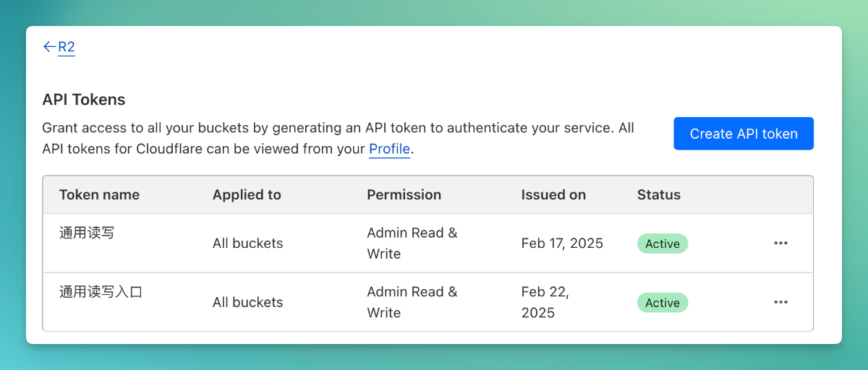Click the Active badge on the 通用读写 row
The height and width of the screenshot is (370, 868).
pyautogui.click(x=663, y=244)
